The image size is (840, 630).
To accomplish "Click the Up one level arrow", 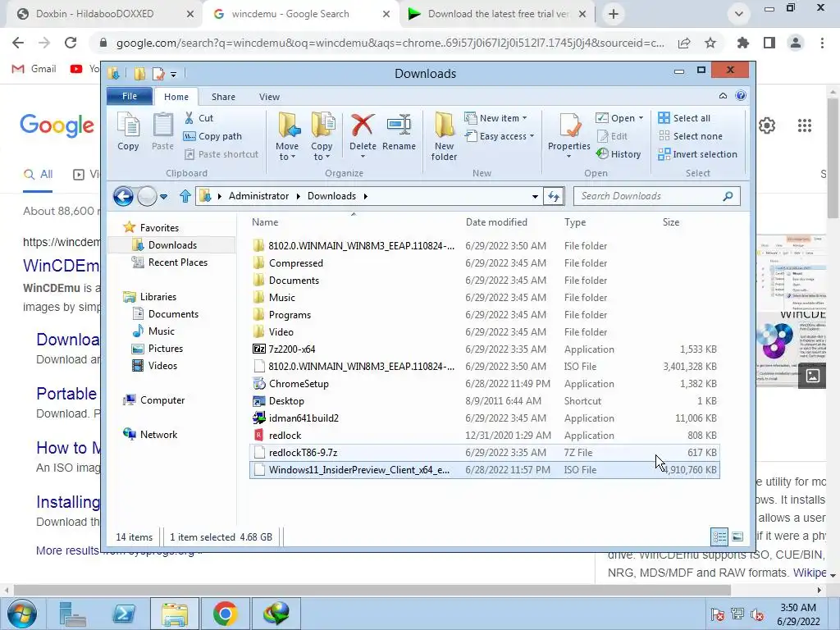I will pos(185,196).
